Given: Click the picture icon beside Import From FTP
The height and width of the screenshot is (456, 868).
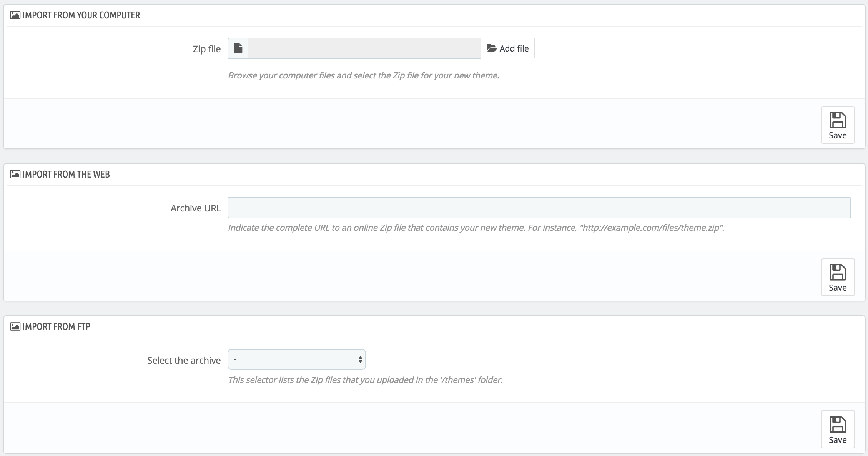Looking at the screenshot, I should click(x=15, y=326).
